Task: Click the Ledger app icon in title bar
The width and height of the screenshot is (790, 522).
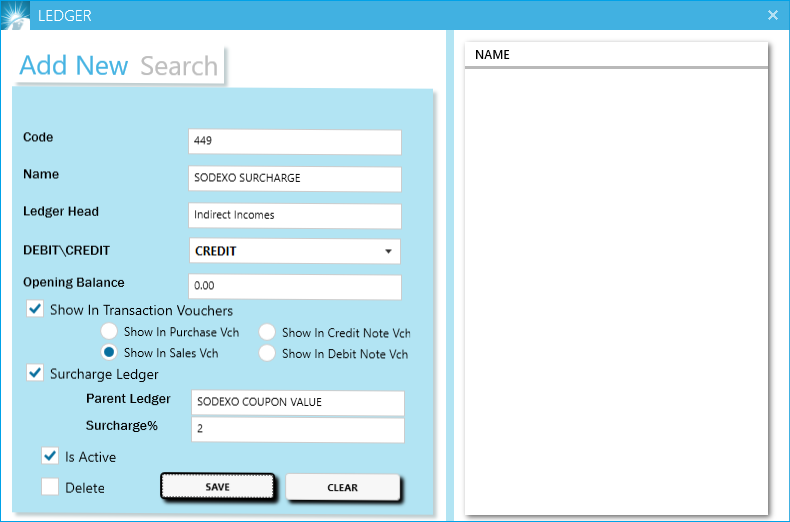Action: 14,14
